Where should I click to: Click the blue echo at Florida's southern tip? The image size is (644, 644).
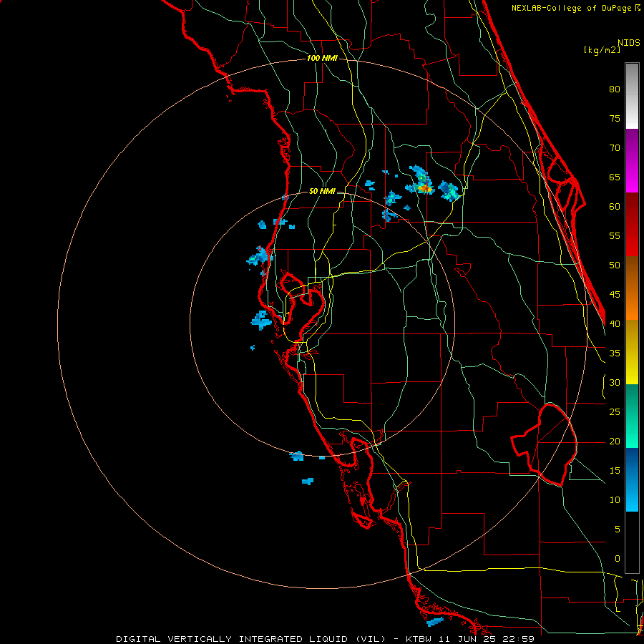pos(435,621)
